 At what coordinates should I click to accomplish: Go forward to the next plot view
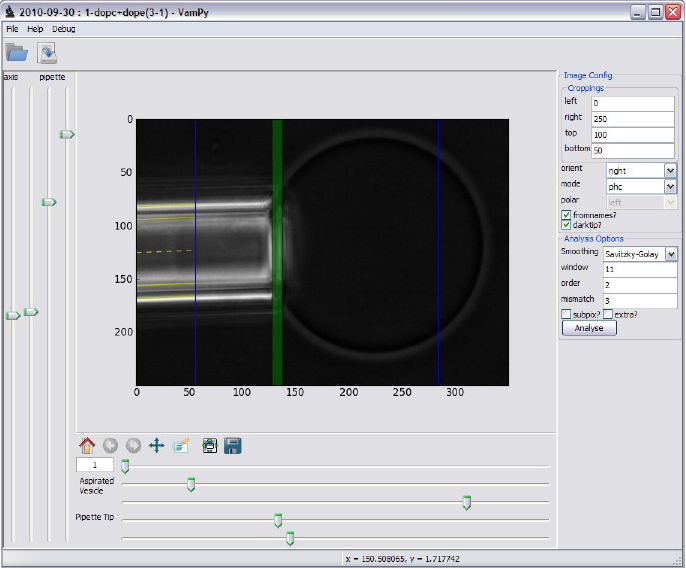pyautogui.click(x=133, y=446)
